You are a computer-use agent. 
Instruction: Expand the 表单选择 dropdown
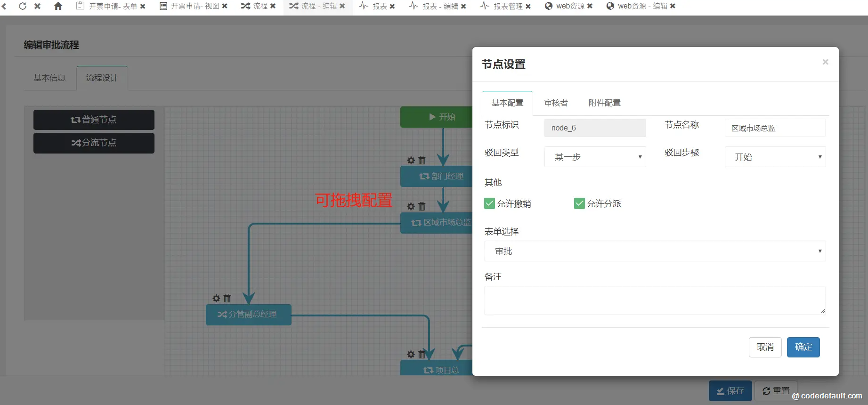pyautogui.click(x=655, y=251)
